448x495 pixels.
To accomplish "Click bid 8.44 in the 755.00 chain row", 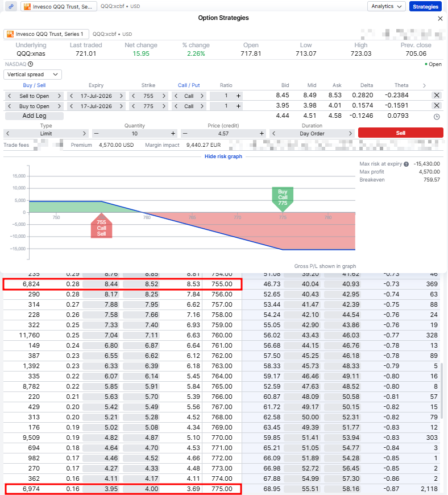I will click(102, 284).
